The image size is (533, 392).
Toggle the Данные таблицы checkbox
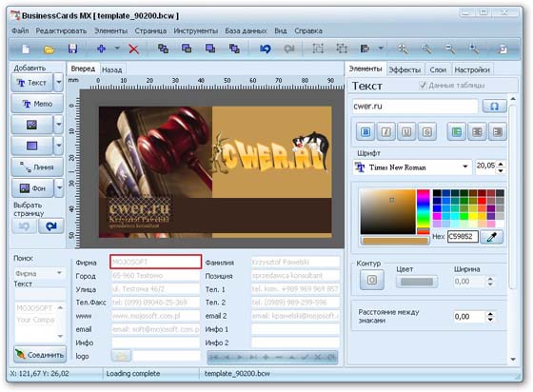[x=423, y=86]
